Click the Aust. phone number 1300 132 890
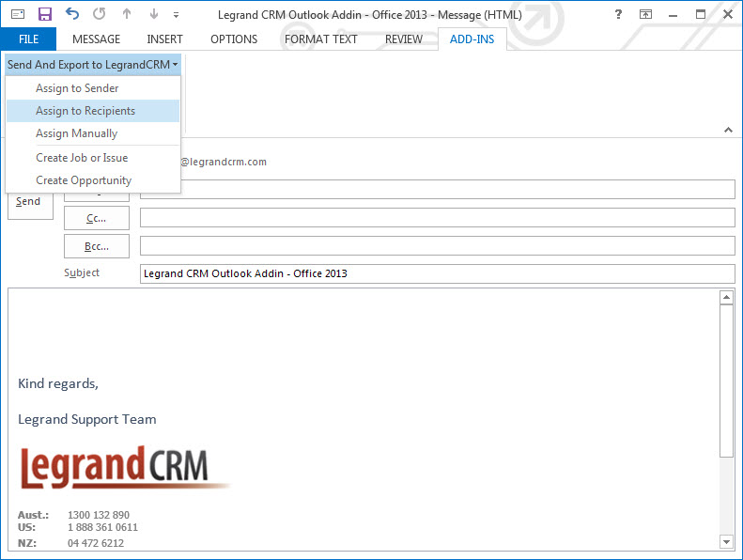 pos(99,515)
